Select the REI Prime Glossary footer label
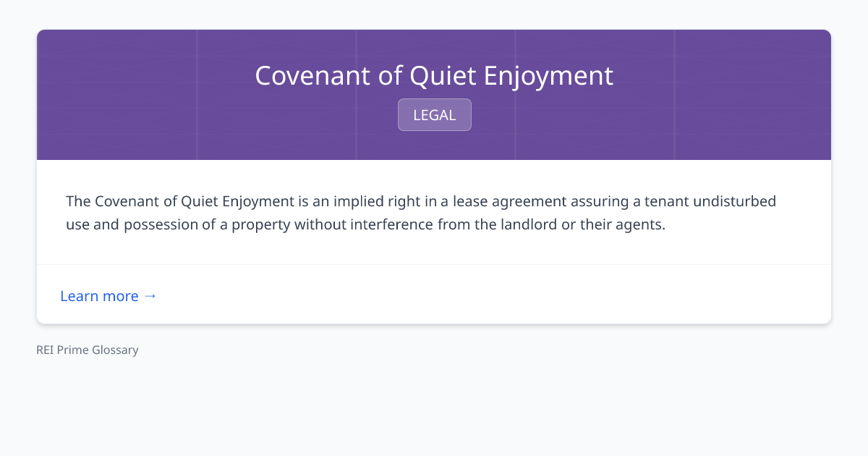 87,350
